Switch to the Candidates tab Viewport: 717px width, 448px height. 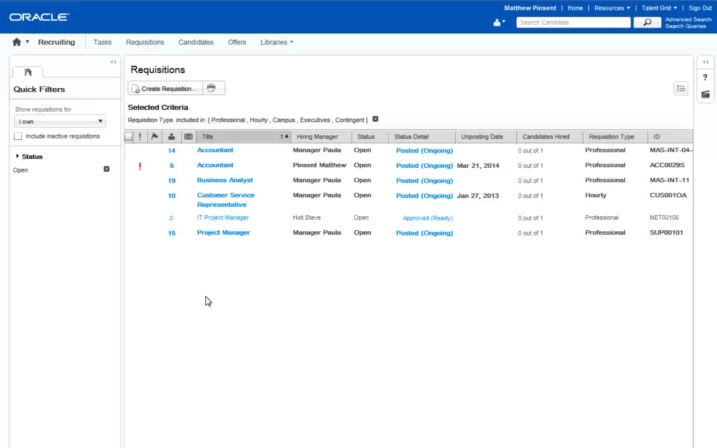coord(196,43)
